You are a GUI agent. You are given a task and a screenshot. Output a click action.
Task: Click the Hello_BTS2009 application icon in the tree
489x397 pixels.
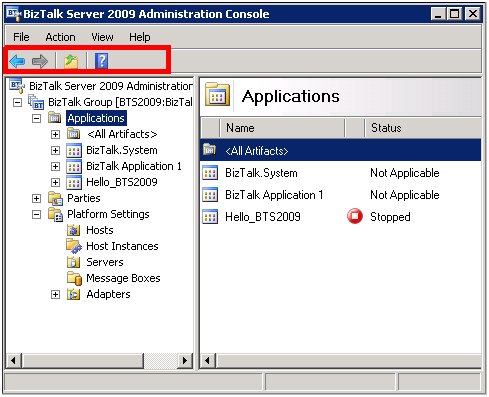tap(74, 182)
